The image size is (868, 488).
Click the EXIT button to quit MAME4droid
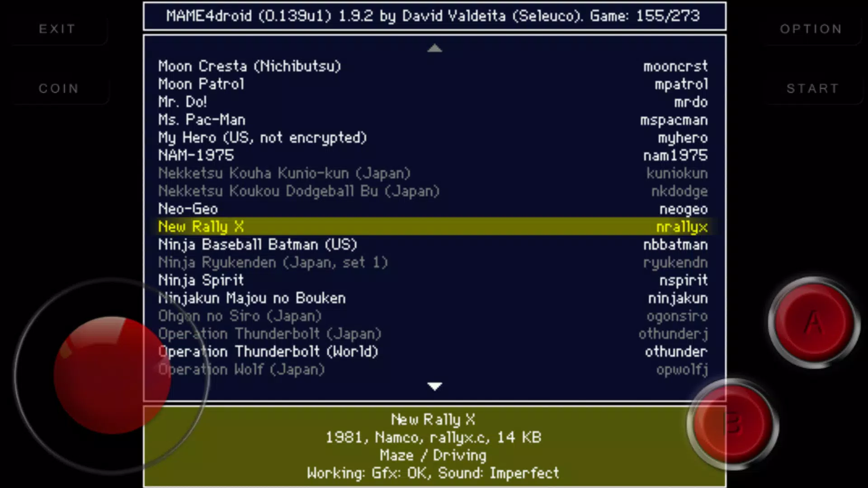tap(57, 28)
